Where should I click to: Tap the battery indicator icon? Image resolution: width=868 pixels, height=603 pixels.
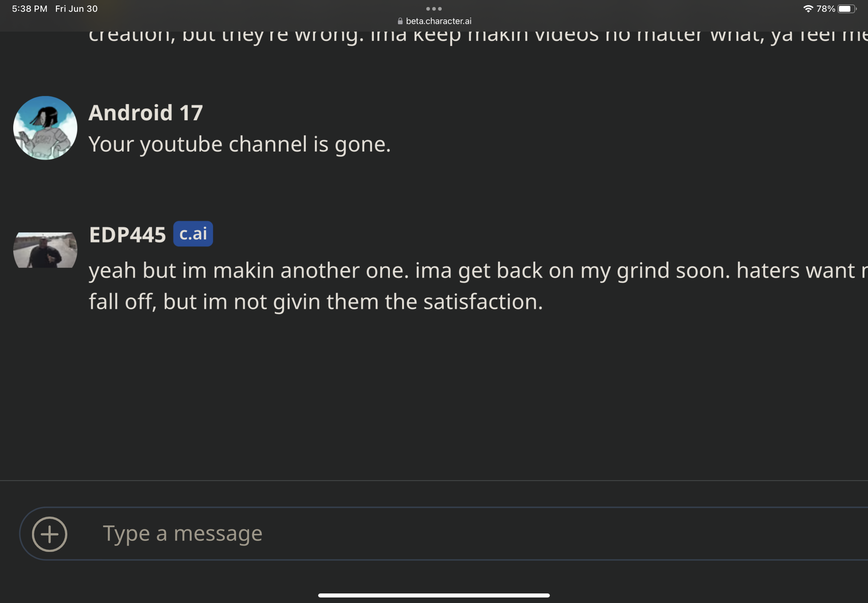click(847, 9)
